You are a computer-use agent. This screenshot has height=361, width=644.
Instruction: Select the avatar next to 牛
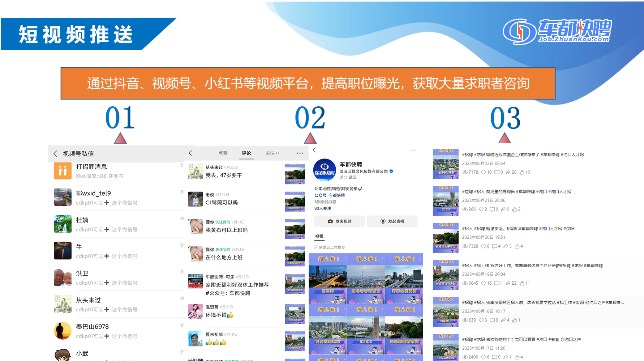(x=63, y=251)
